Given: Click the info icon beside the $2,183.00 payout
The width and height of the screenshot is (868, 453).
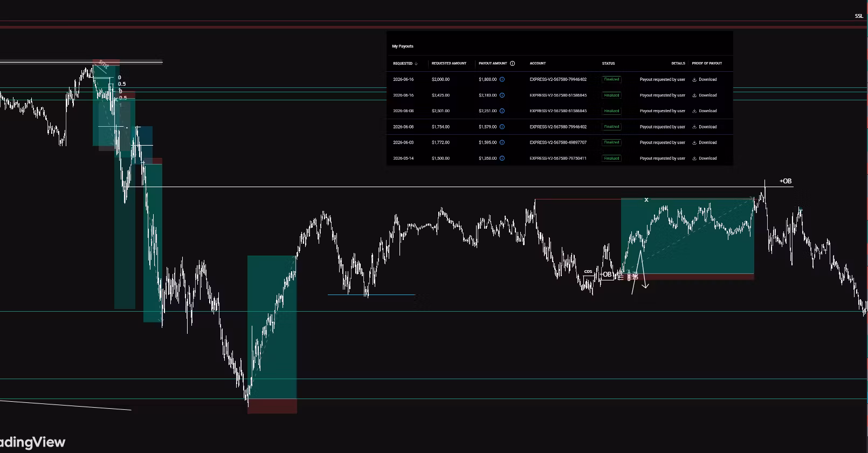Looking at the screenshot, I should point(502,95).
